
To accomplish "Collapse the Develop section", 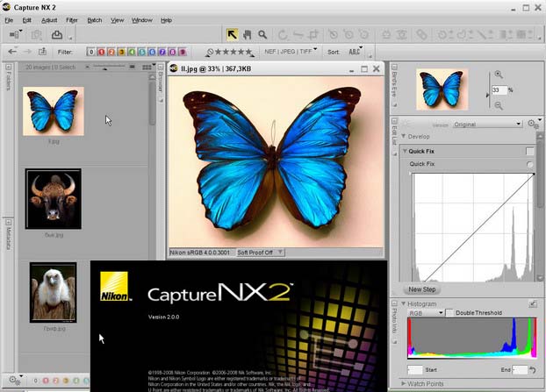I will pos(404,136).
